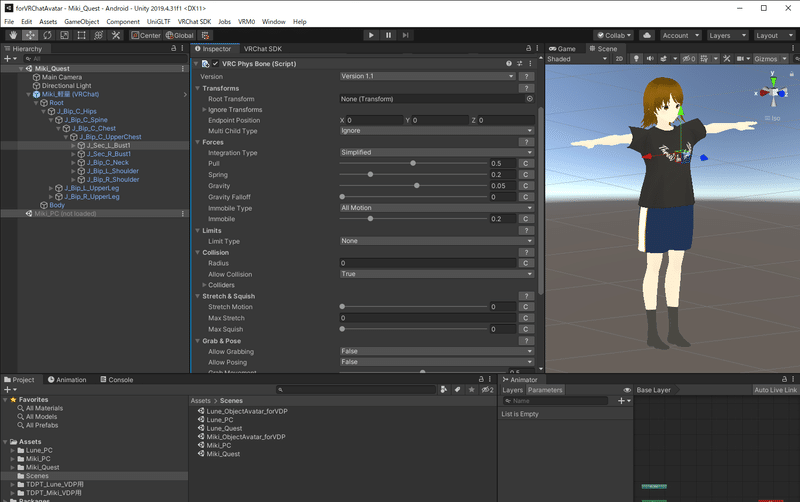The image size is (800, 502).
Task: Pick Root Transform object selector circle
Action: tap(530, 99)
